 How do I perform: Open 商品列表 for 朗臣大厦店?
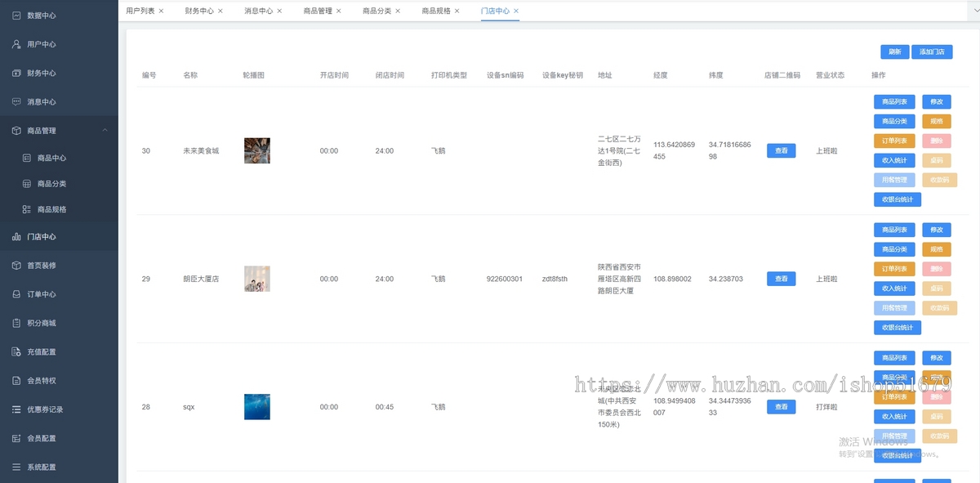tap(894, 230)
